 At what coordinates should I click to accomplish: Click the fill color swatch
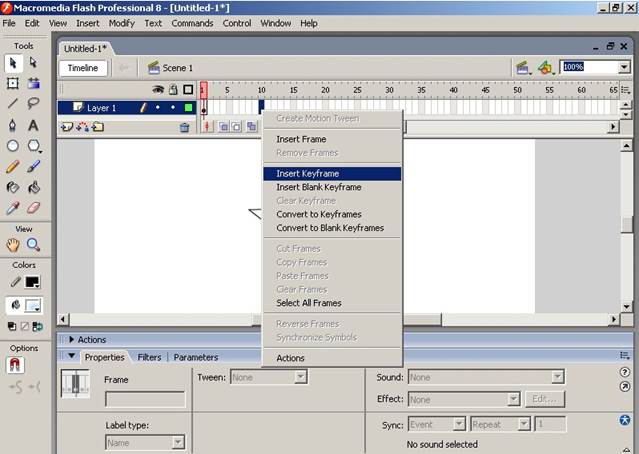tap(33, 306)
